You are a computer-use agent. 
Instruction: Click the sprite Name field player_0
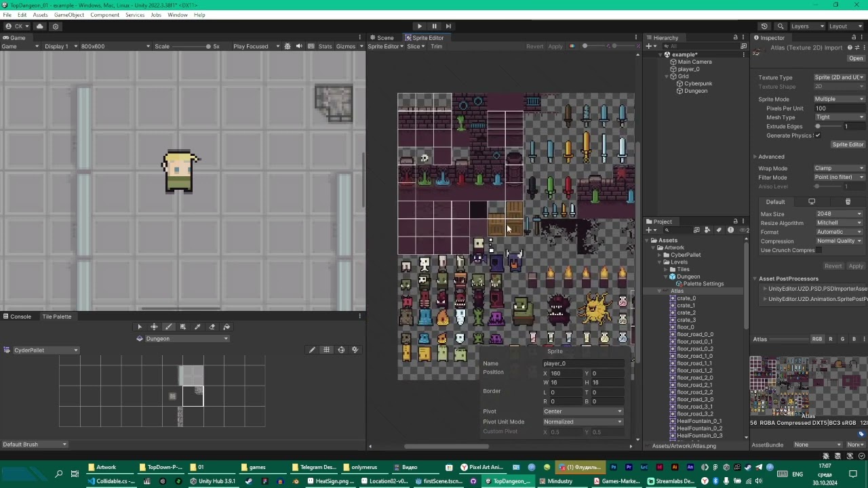pos(583,364)
